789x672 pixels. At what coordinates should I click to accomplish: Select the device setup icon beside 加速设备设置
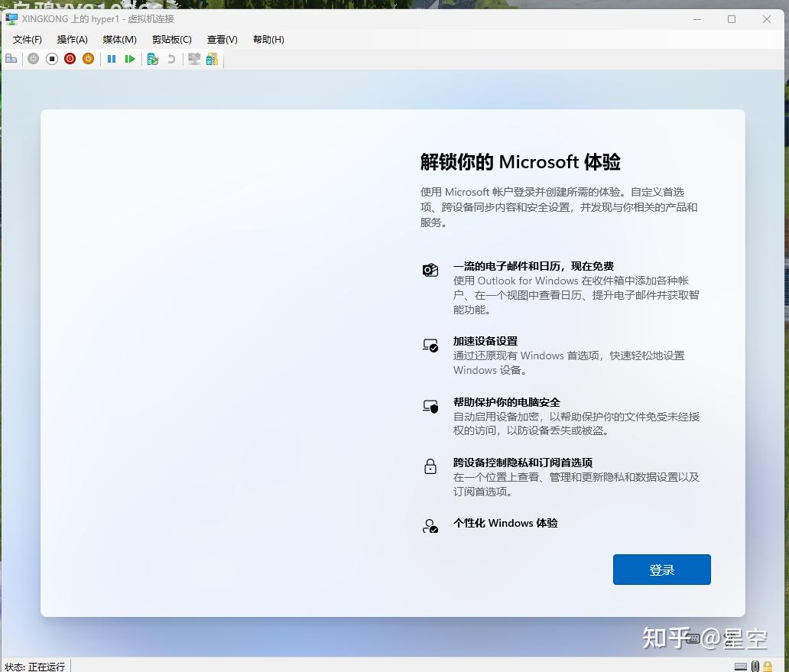pyautogui.click(x=430, y=345)
